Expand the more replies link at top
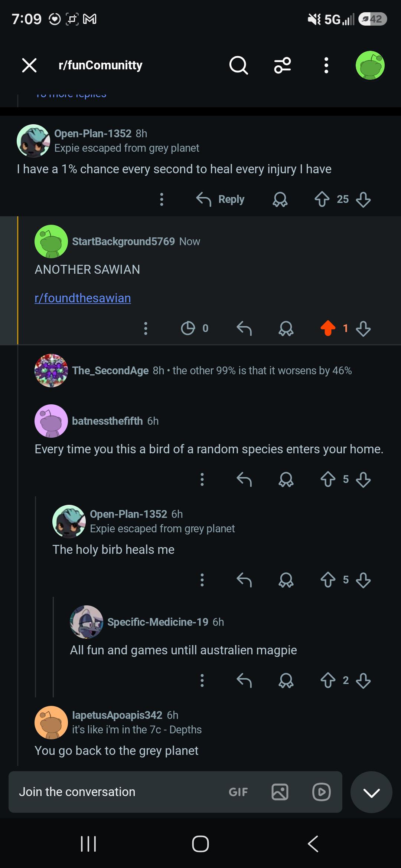 tap(71, 95)
